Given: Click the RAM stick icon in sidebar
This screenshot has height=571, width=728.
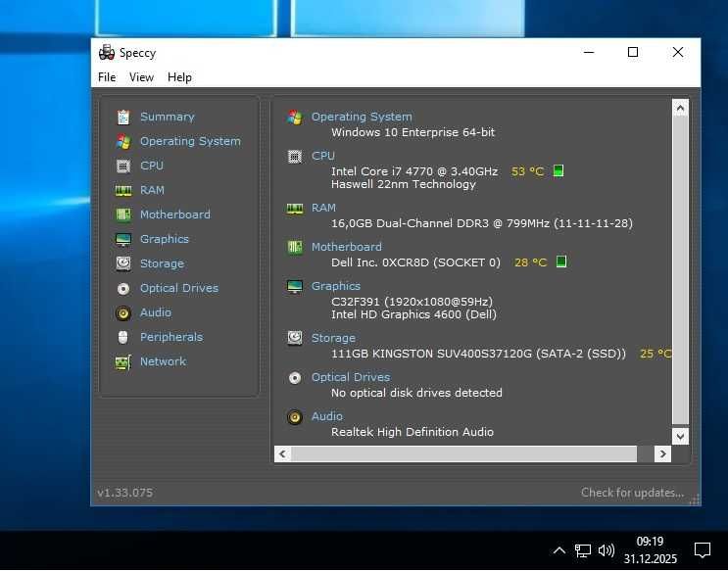Looking at the screenshot, I should click(123, 190).
